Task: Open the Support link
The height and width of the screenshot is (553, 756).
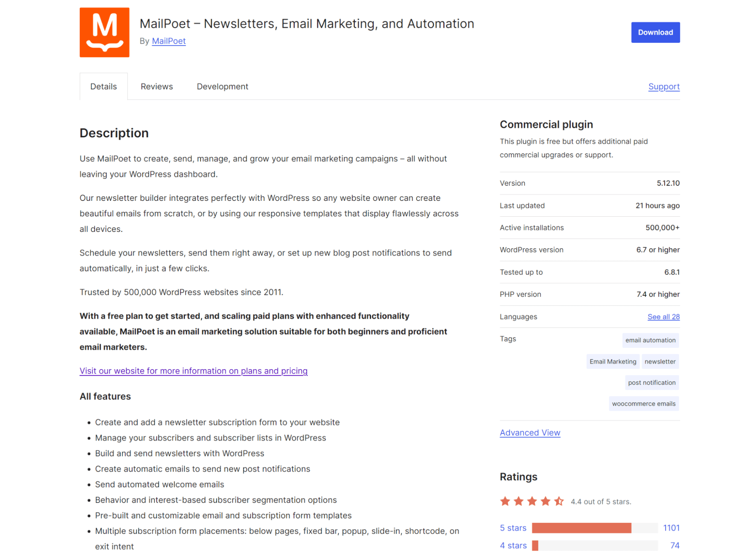Action: (664, 87)
